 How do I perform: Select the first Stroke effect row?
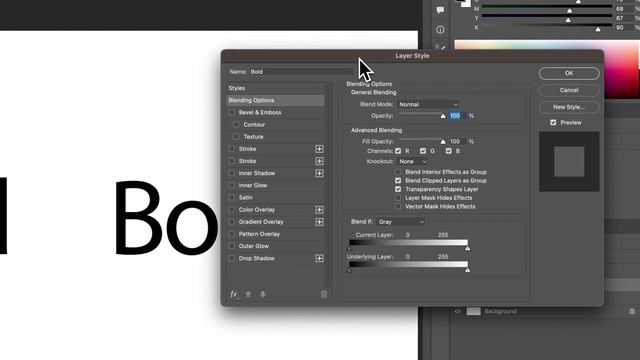point(275,149)
